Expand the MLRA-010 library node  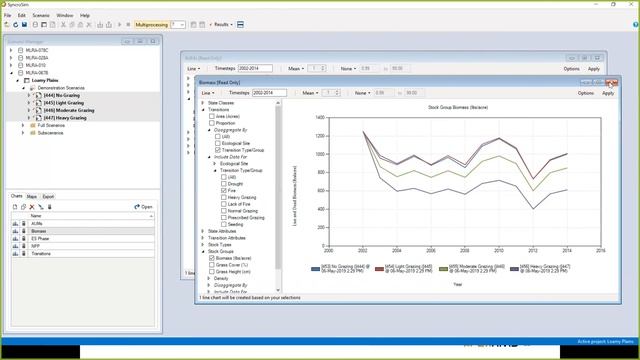(x=11, y=65)
